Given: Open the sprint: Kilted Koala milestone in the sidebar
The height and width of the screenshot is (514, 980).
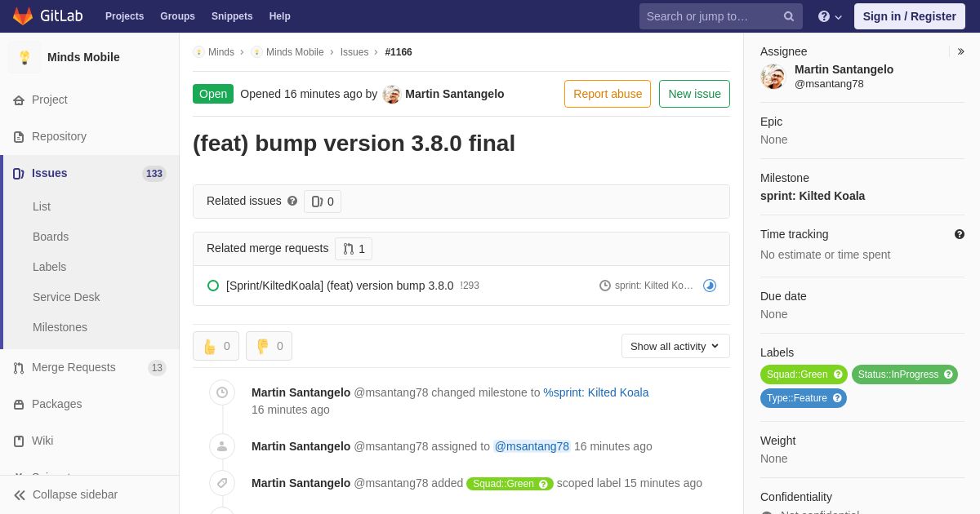Looking at the screenshot, I should coord(813,196).
